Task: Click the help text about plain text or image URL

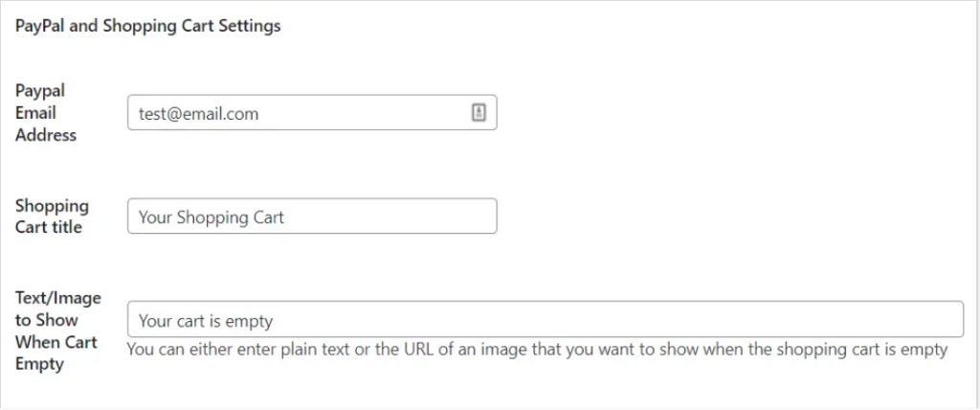Action: coord(536,350)
